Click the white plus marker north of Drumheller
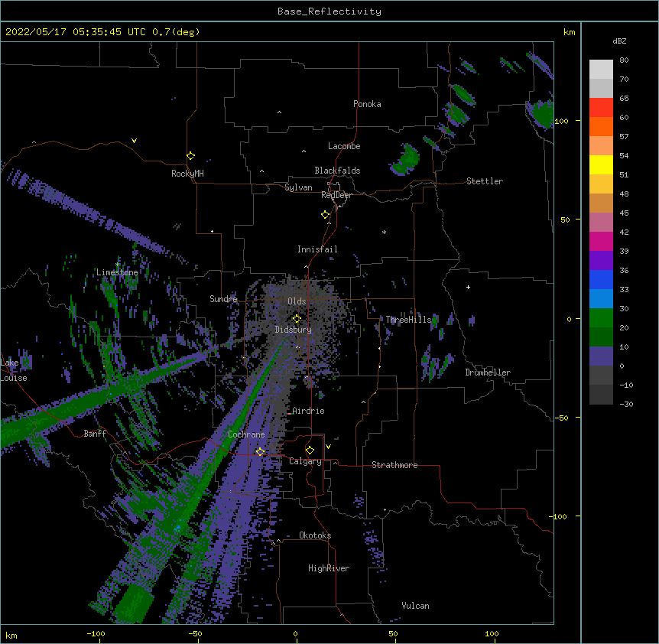 pyautogui.click(x=468, y=287)
